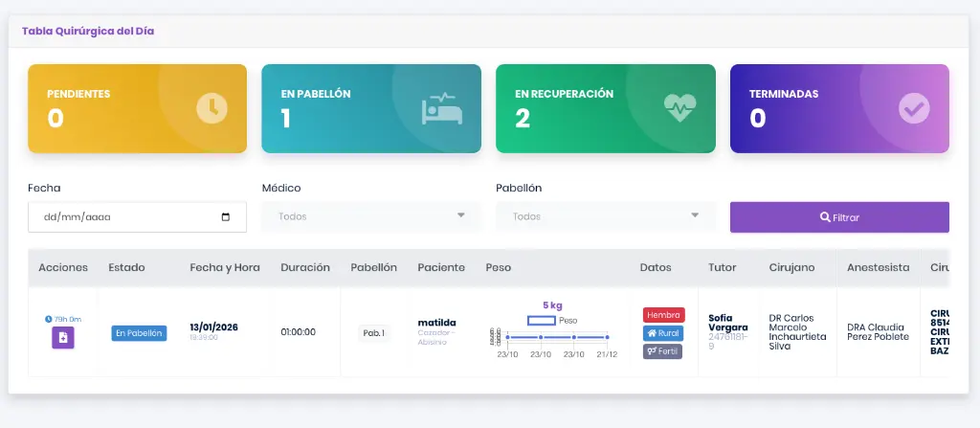Click the Fertil tag

[662, 351]
